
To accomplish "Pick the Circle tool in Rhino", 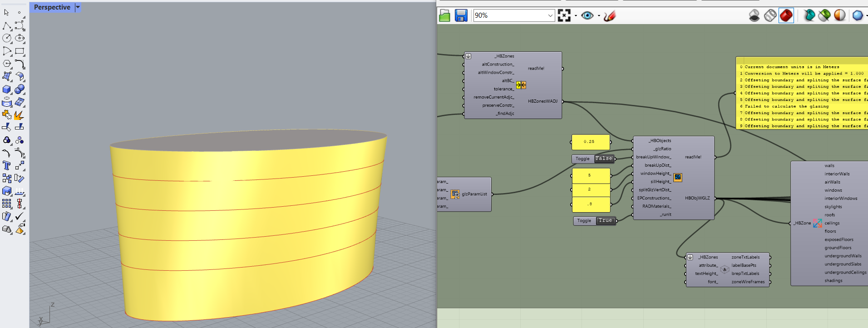I will click(7, 38).
